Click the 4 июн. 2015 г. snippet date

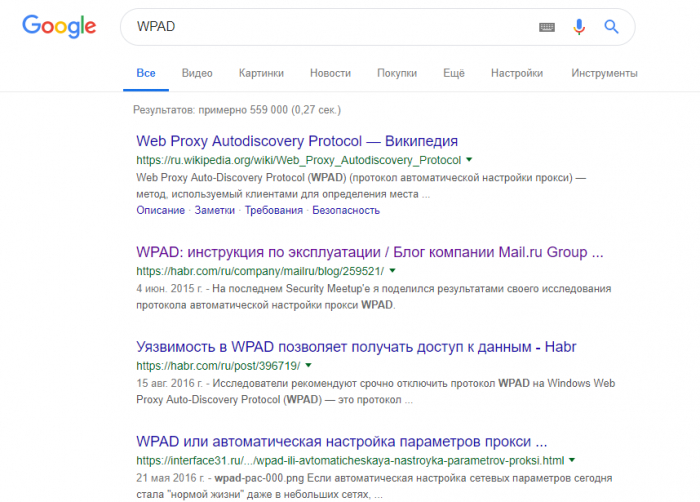point(170,289)
